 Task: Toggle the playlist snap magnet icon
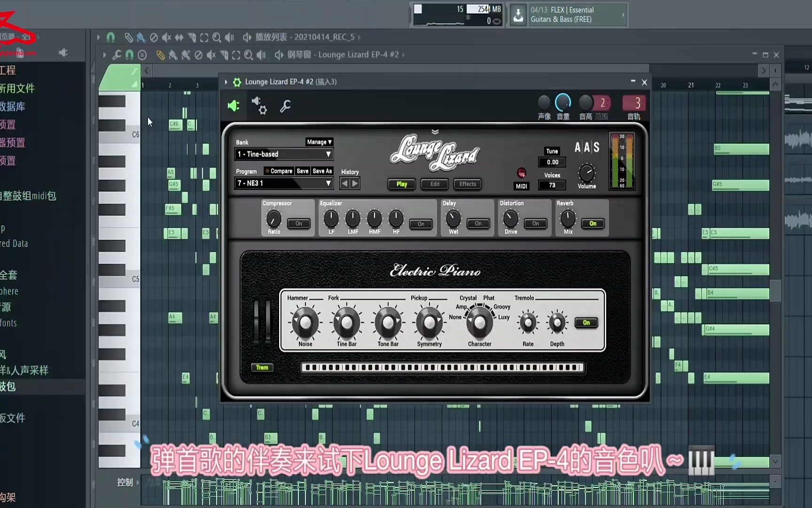(110, 37)
